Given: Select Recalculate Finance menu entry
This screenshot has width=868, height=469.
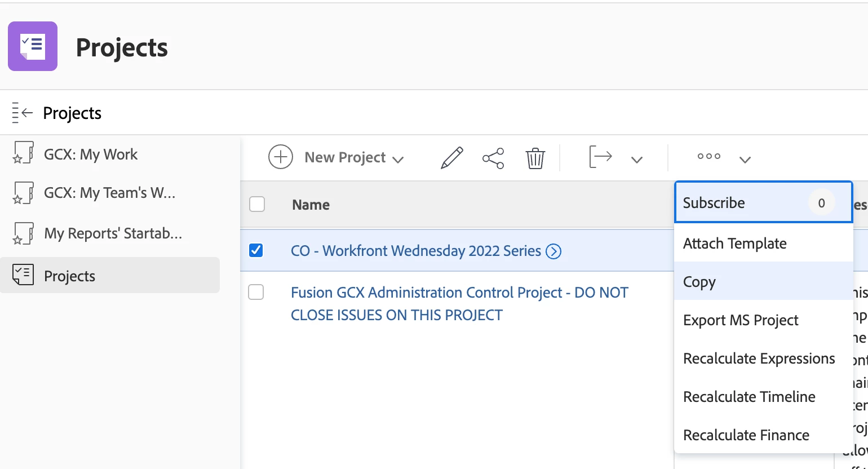Looking at the screenshot, I should pos(764,435).
